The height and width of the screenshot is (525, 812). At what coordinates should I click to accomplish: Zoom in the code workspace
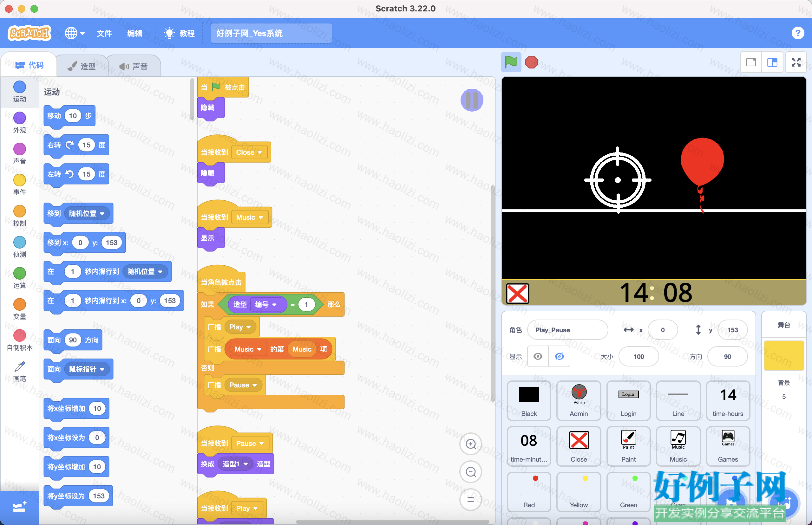[x=471, y=444]
